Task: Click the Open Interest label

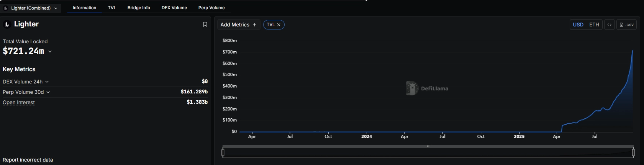Action: click(19, 102)
